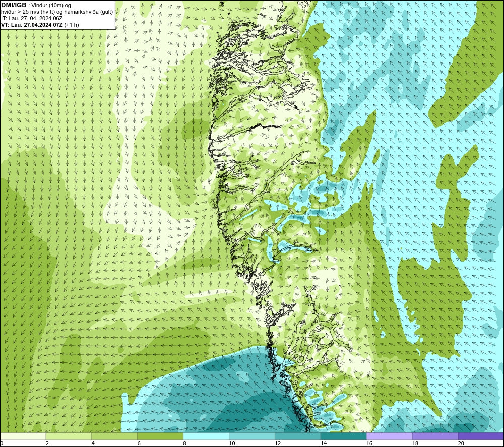Click the legend scale label '18'
The image size is (504, 447).
coord(415,443)
